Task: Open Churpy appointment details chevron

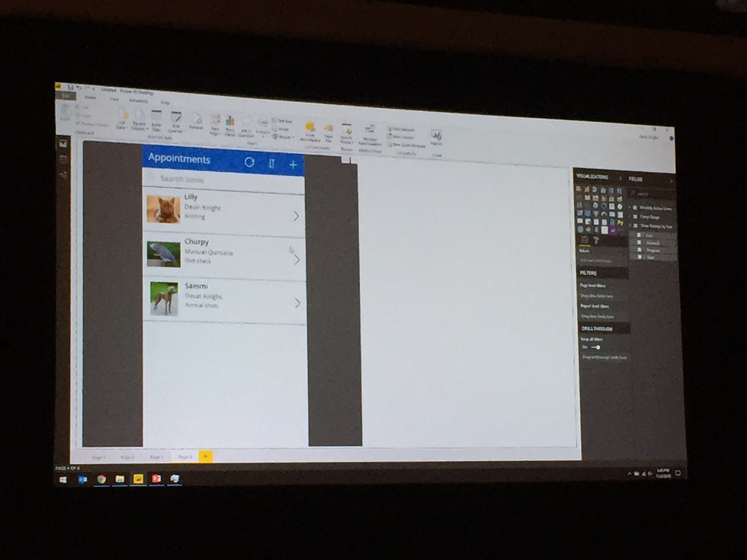Action: tap(297, 260)
